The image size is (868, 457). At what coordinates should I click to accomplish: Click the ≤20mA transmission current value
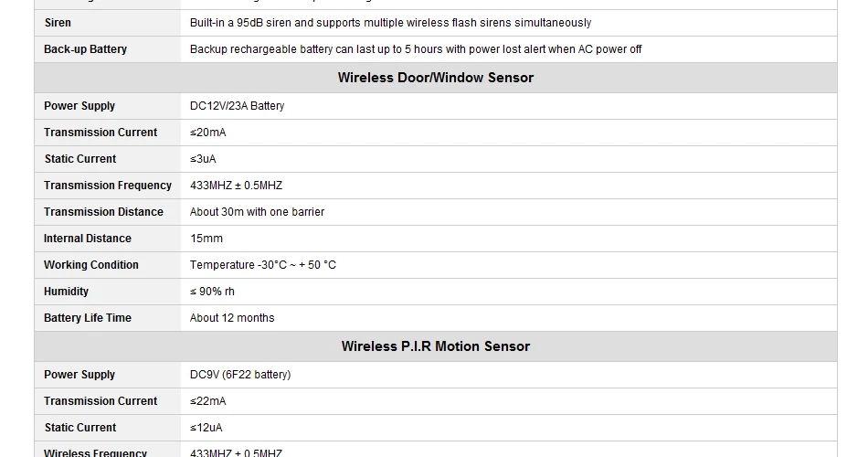pos(208,133)
